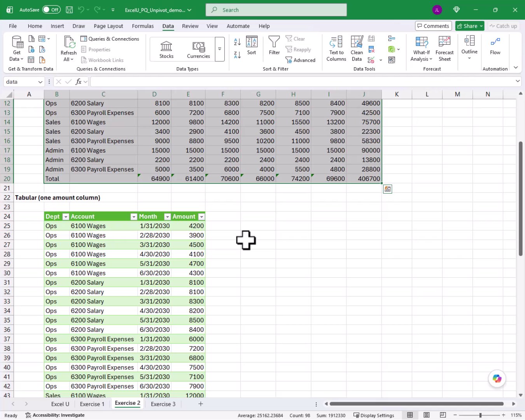This screenshot has height=420, width=525.
Task: Open the diamond icon next to account avatar
Action: pyautogui.click(x=457, y=10)
